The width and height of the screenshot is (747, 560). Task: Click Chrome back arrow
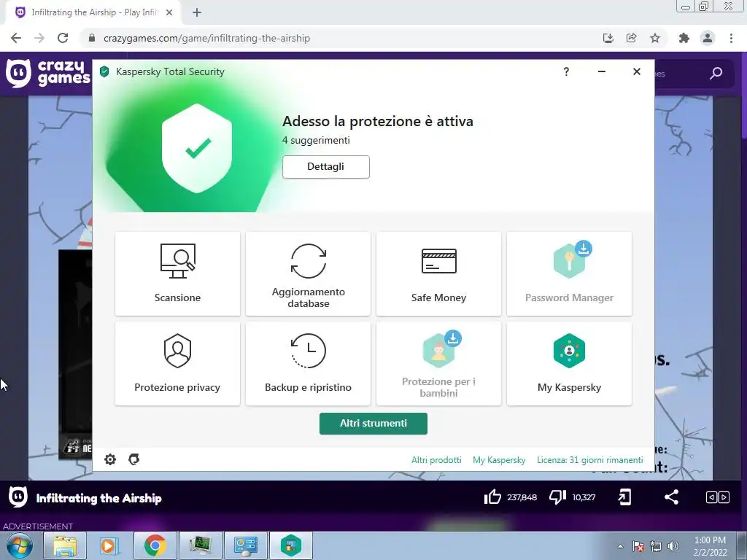(x=16, y=38)
